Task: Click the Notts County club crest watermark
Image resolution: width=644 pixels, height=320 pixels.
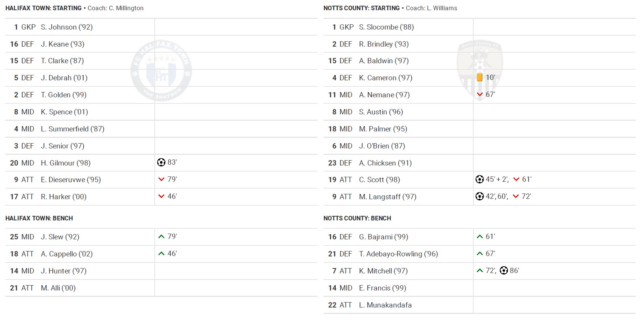Action: point(479,70)
